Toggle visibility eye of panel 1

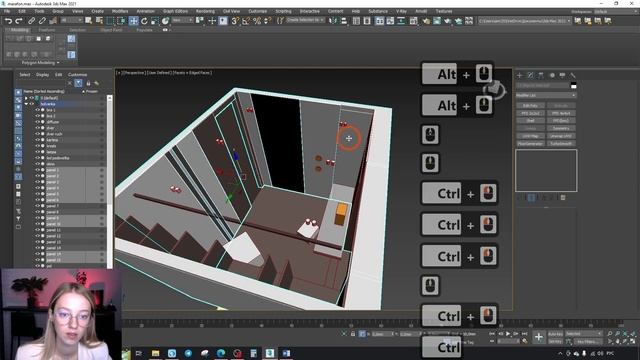pyautogui.click(x=38, y=170)
